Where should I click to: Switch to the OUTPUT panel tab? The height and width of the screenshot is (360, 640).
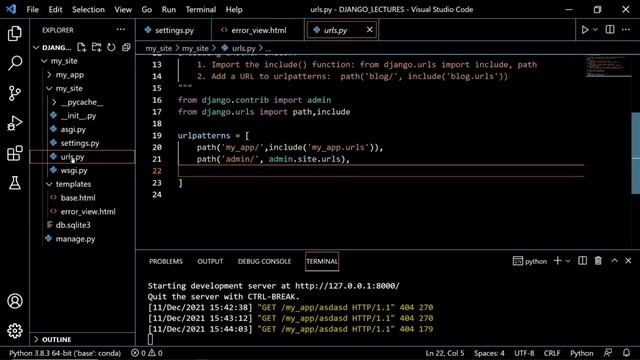click(x=210, y=261)
